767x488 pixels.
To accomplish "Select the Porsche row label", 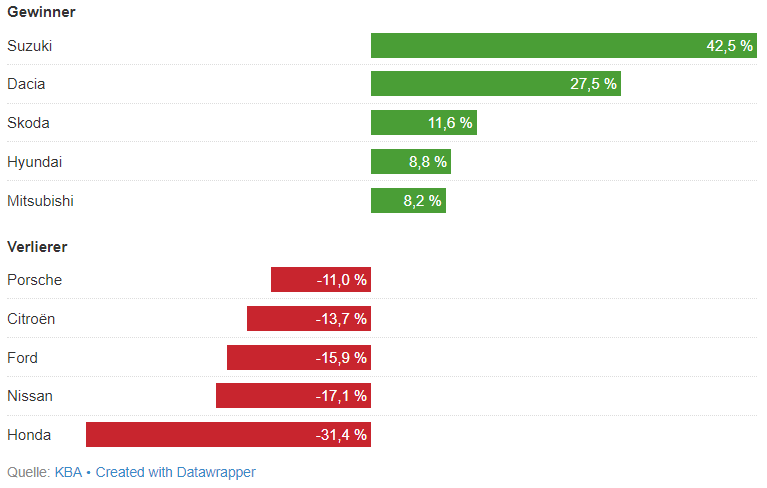I will click(34, 280).
